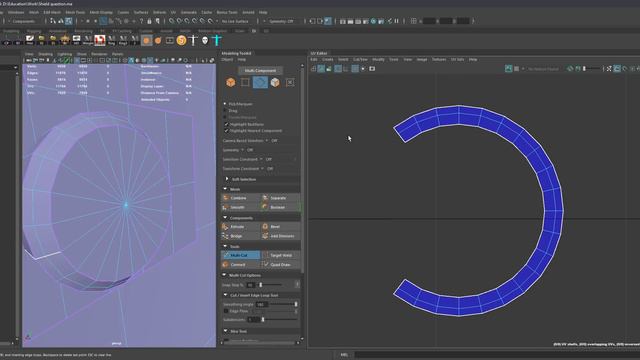Toggle Edge Flow checkbox
The image size is (640, 360).
click(226, 311)
